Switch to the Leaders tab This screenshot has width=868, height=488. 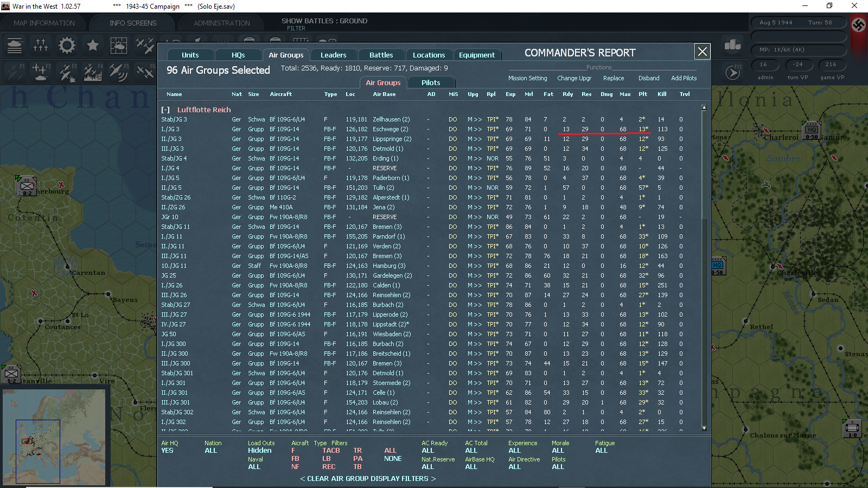(333, 55)
